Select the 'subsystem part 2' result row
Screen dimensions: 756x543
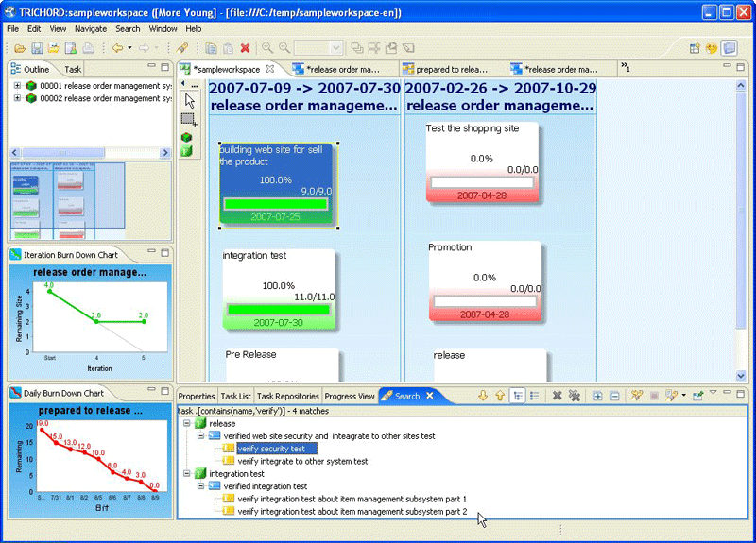click(x=352, y=511)
